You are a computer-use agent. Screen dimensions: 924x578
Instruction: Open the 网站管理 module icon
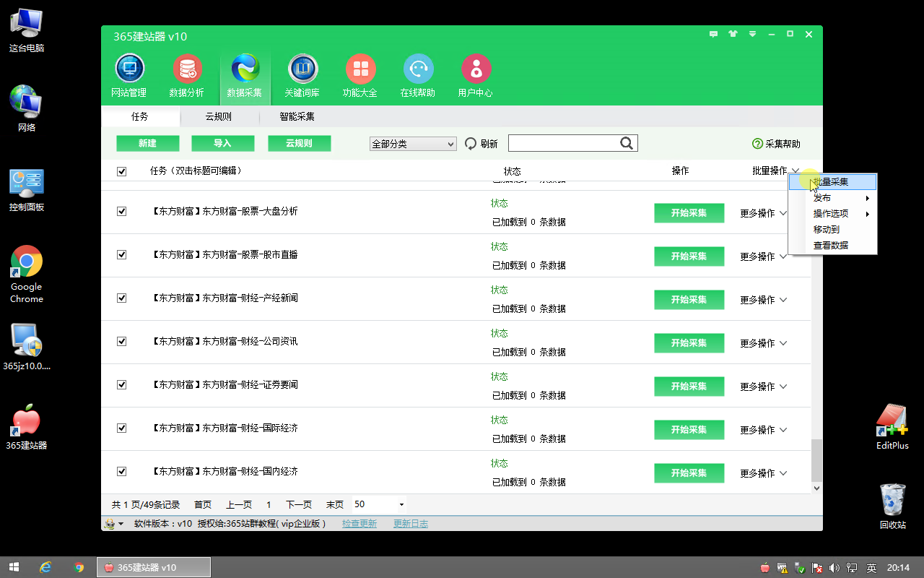129,69
